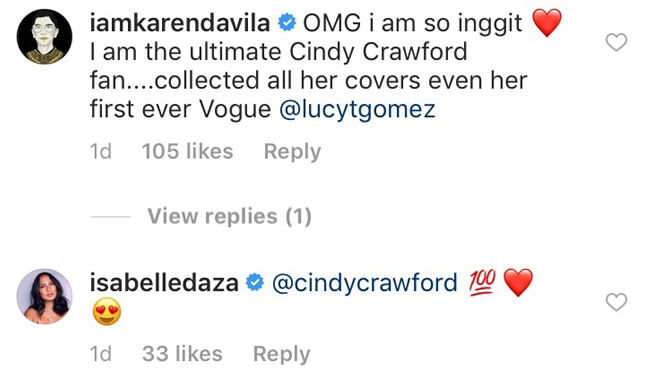Viewport: 660px width, 368px height.
Task: Click the red heart emoji in Karen's comment
Action: coord(547,23)
